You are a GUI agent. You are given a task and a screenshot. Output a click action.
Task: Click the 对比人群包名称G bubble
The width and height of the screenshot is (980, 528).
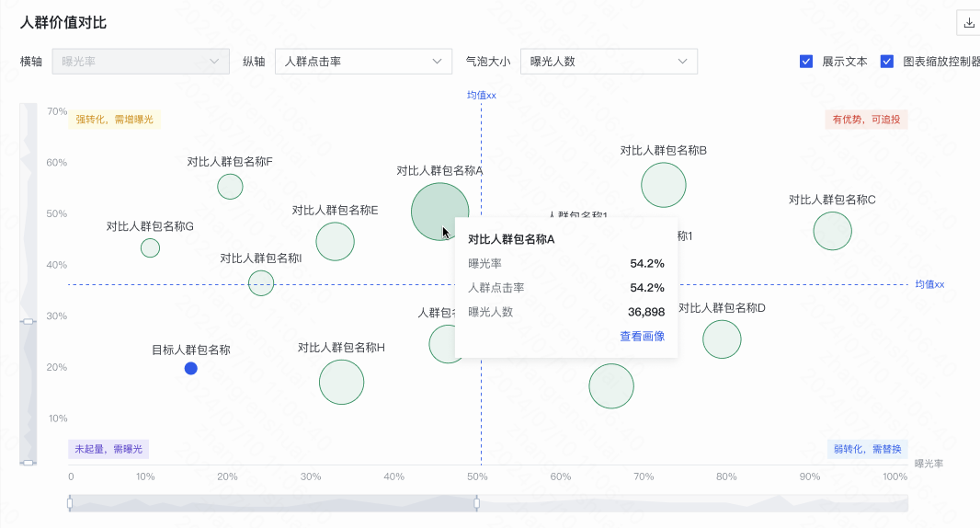tap(150, 247)
